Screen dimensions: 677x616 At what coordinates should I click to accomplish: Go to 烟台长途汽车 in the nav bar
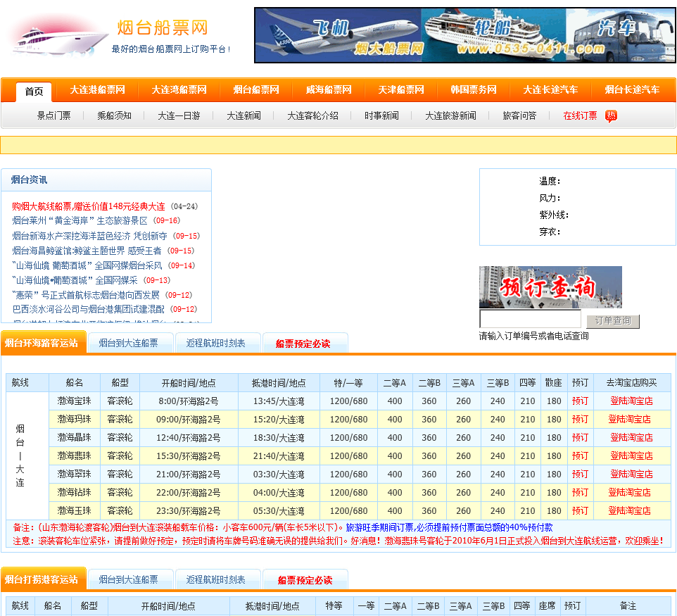(632, 90)
